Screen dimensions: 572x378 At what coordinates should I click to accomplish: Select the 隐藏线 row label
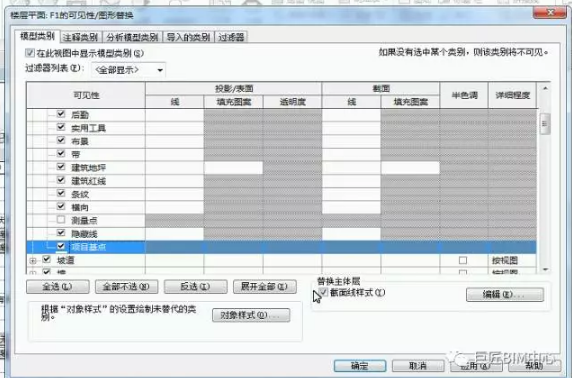click(x=84, y=234)
